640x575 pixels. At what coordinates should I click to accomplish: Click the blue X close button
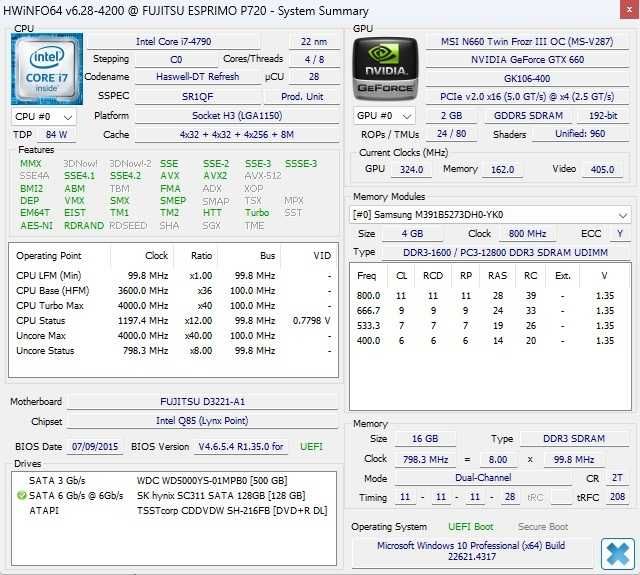(618, 554)
